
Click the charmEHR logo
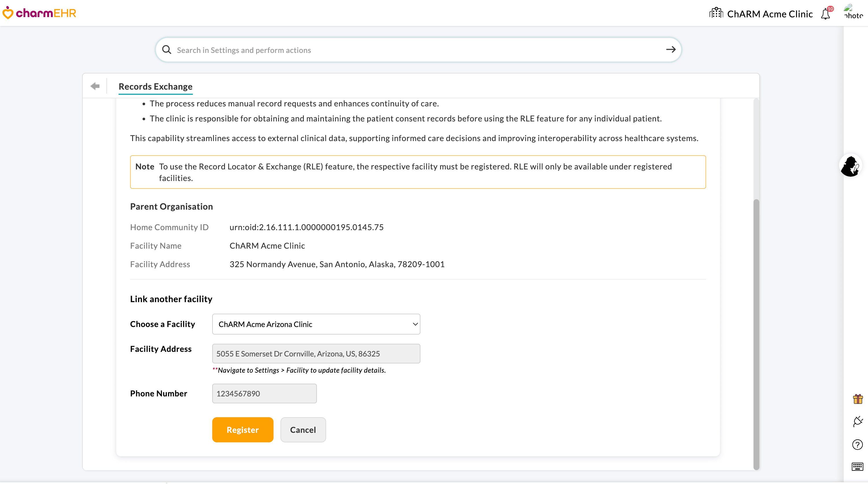39,13
